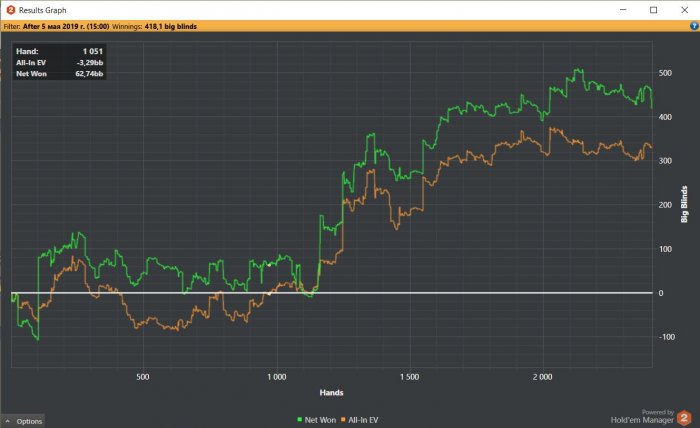Screen dimensions: 700x428
Task: Maximize the Results Graph window
Action: (x=654, y=10)
